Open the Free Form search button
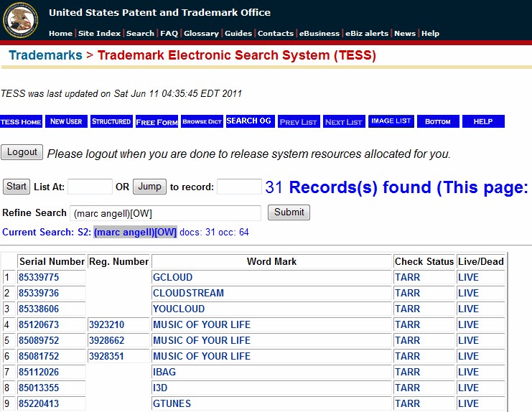Image resolution: width=532 pixels, height=412 pixels. coord(157,121)
